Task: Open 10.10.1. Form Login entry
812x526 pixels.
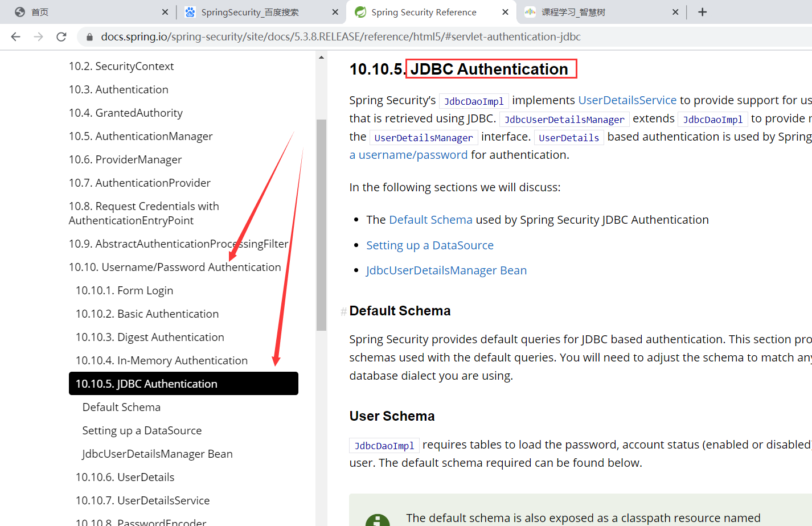Action: click(124, 290)
